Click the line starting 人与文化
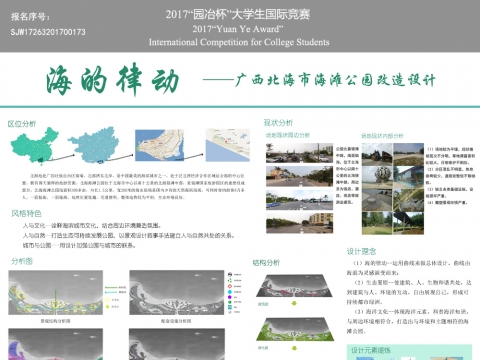Viewport: 480px width, 360px height. (x=92, y=226)
